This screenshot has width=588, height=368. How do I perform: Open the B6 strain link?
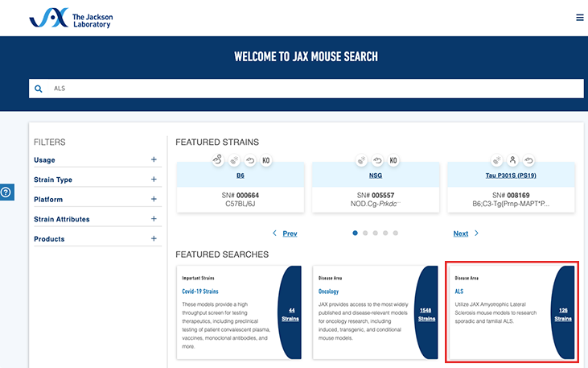[x=241, y=176]
